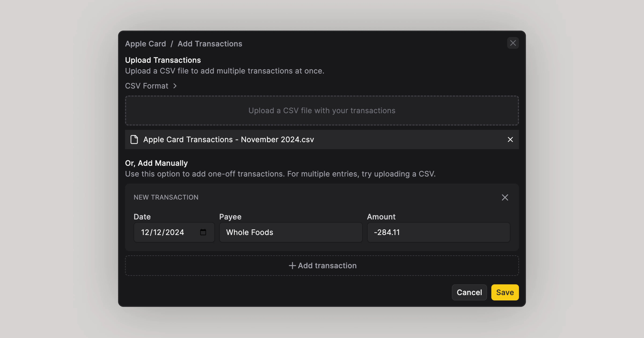
Task: Select the Amount field containing -284.11
Action: click(x=438, y=232)
